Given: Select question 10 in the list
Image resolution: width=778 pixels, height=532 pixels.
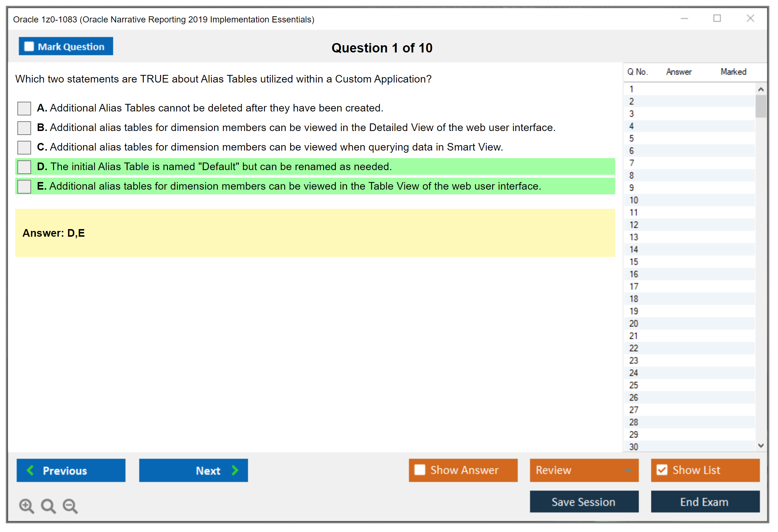Looking at the screenshot, I should (x=634, y=200).
